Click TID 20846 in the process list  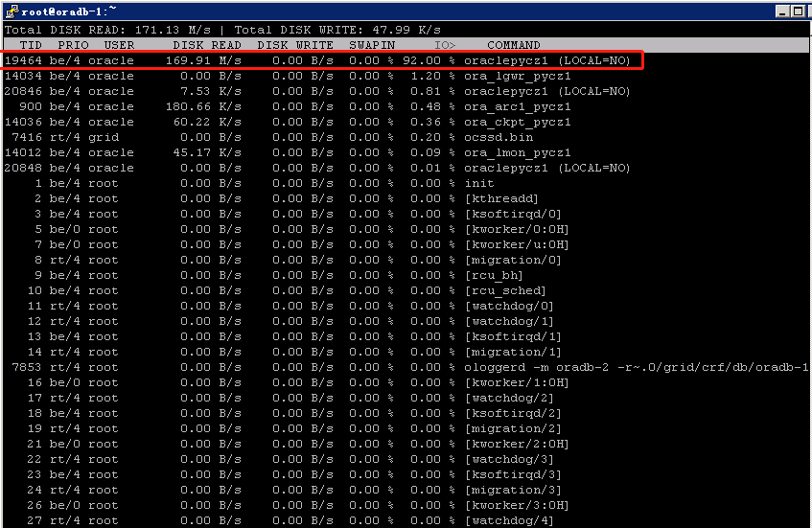tap(23, 91)
